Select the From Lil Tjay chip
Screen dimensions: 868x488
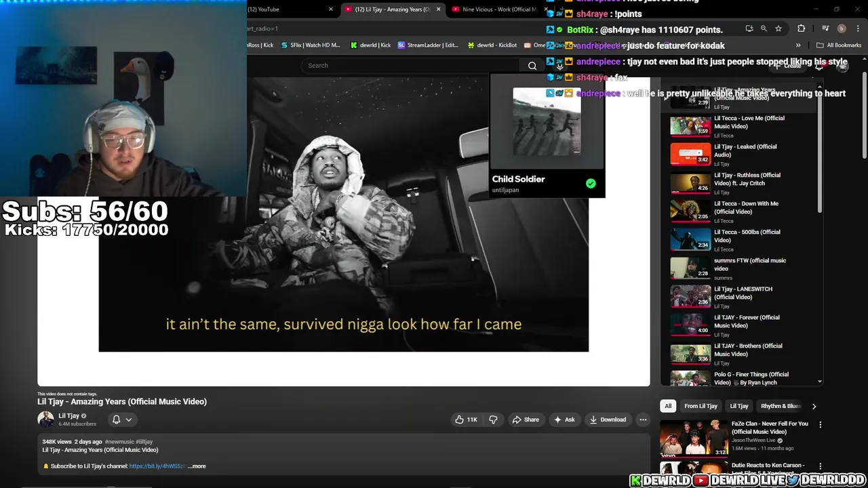pos(701,406)
